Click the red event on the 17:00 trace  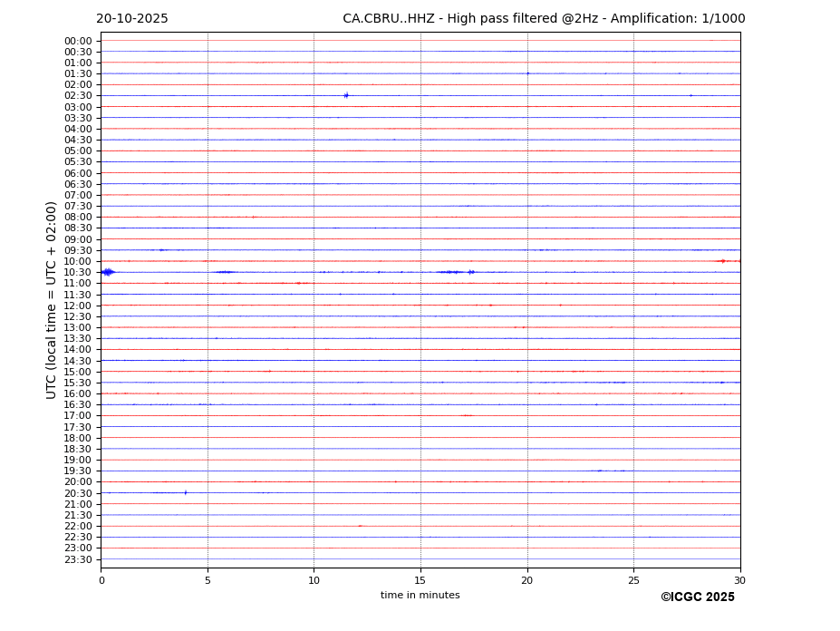tap(467, 415)
